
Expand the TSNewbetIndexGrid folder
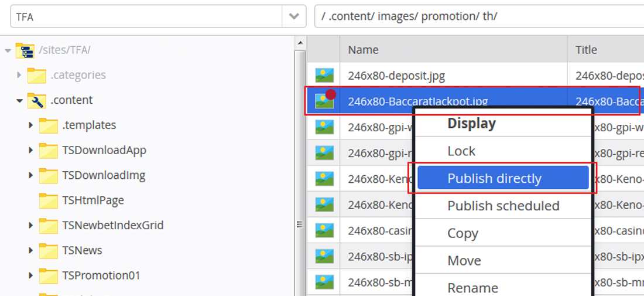(31, 225)
